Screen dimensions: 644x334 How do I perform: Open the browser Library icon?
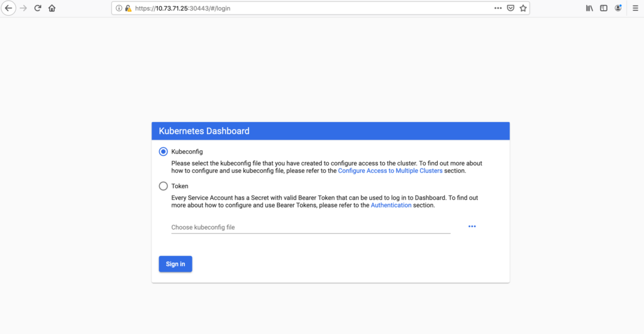click(x=589, y=8)
